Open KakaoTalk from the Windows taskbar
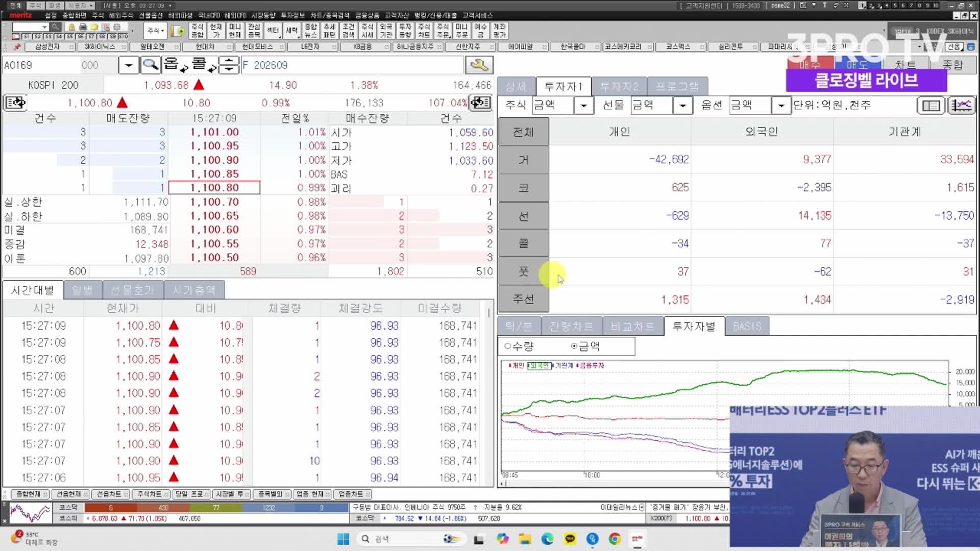This screenshot has height=551, width=980. pos(570,539)
